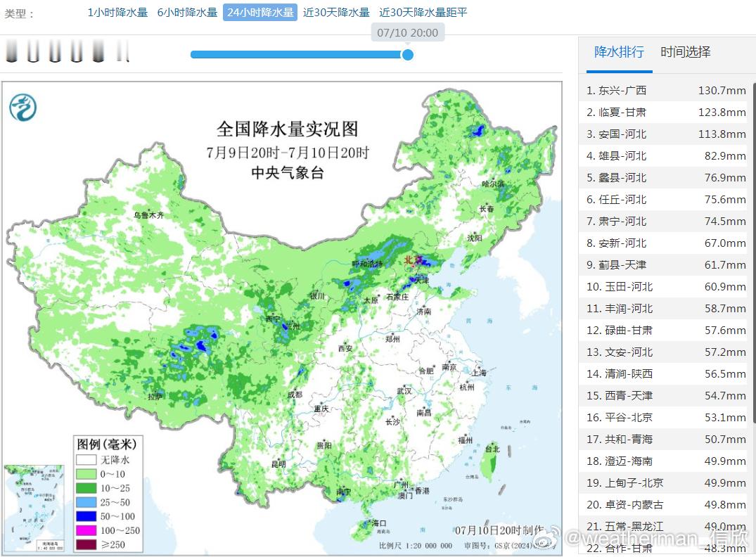
Task: Click the 123.8mm rainfall value
Action: tap(722, 112)
